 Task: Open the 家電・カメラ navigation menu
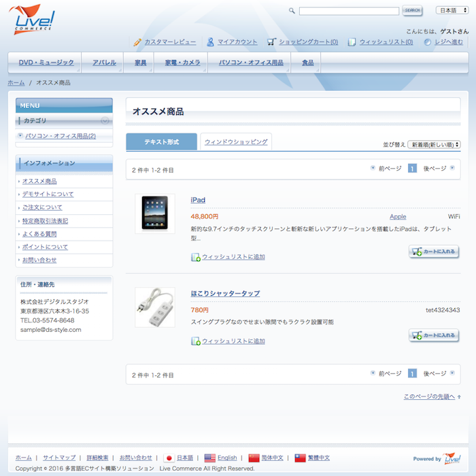click(x=182, y=63)
